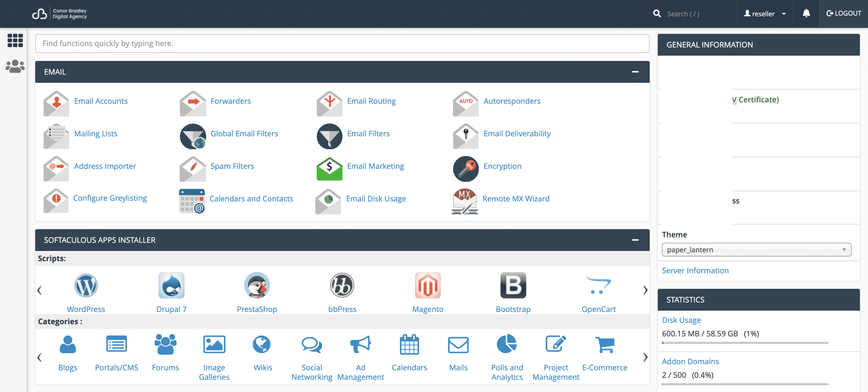Screen dimensions: 868x392
Task: Click the Email Deliverability key icon
Action: pyautogui.click(x=466, y=136)
